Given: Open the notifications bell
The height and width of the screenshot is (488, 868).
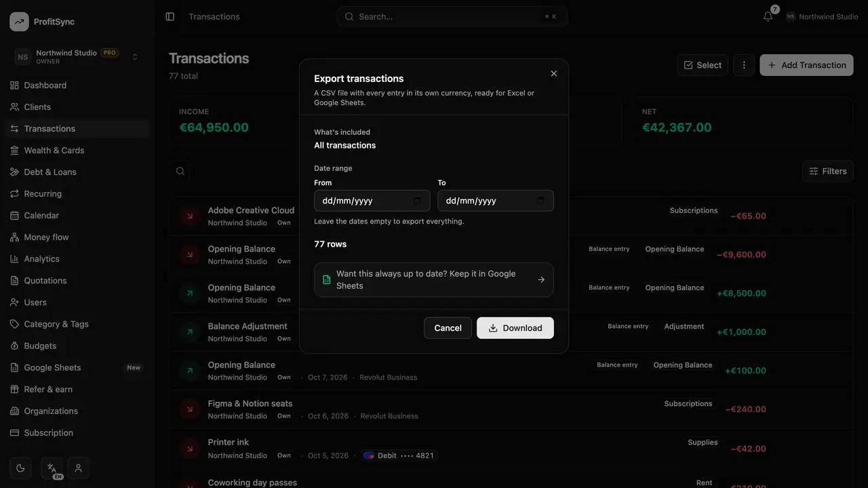Looking at the screenshot, I should pyautogui.click(x=768, y=16).
